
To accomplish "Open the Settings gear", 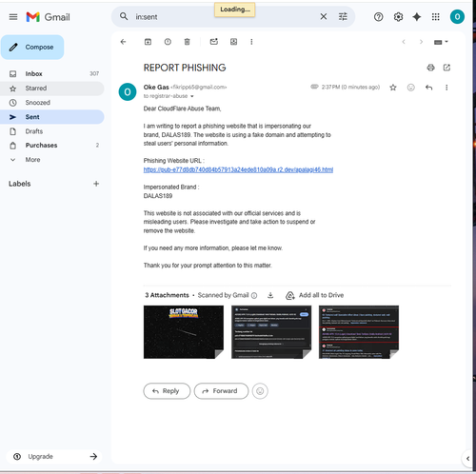I will [x=398, y=17].
